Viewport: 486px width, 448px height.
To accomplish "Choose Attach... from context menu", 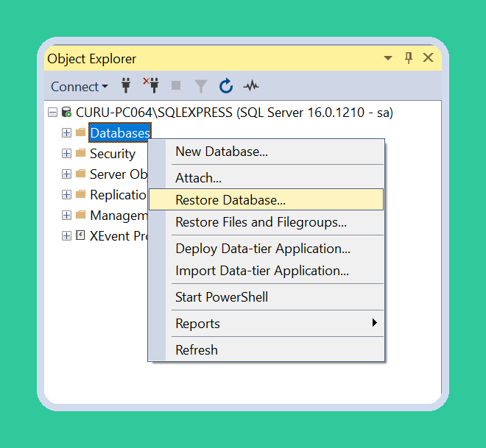I will click(267, 178).
